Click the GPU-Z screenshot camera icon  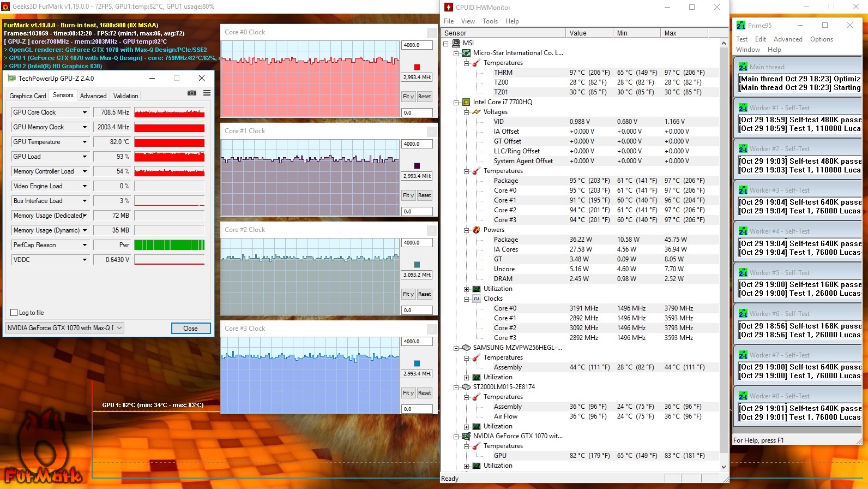[192, 93]
